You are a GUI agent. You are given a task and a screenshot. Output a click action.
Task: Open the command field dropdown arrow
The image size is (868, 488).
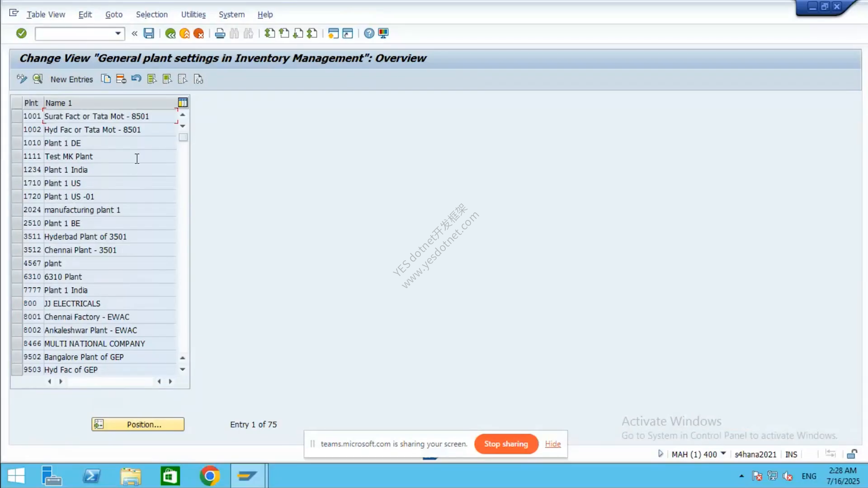(118, 33)
